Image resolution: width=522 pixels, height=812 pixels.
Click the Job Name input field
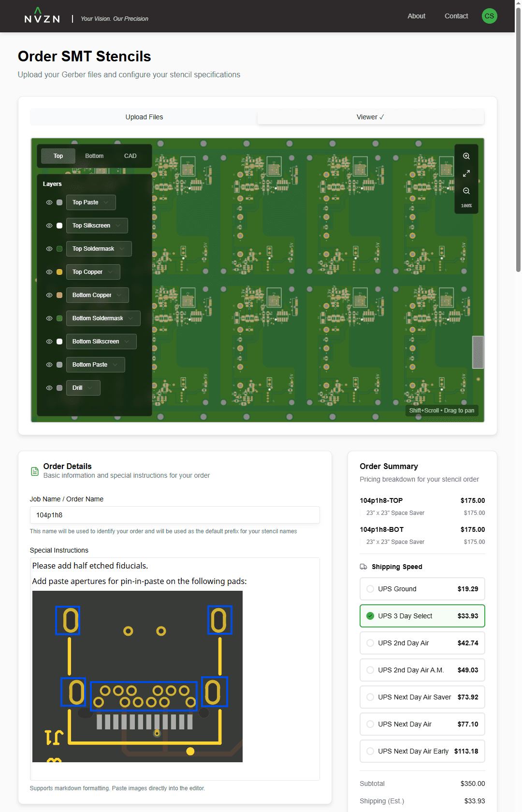pyautogui.click(x=174, y=515)
